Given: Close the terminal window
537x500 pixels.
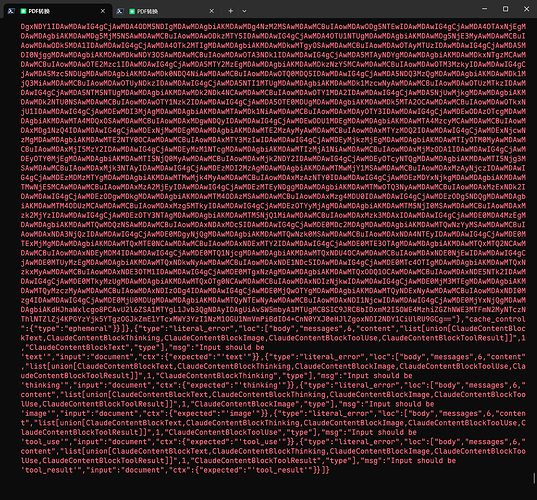Looking at the screenshot, I should [x=526, y=9].
